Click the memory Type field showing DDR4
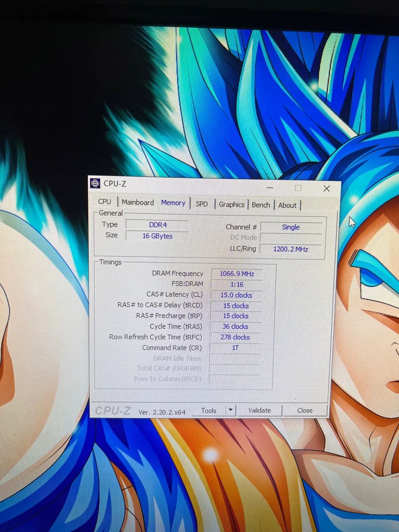The width and height of the screenshot is (399, 532). [x=158, y=225]
